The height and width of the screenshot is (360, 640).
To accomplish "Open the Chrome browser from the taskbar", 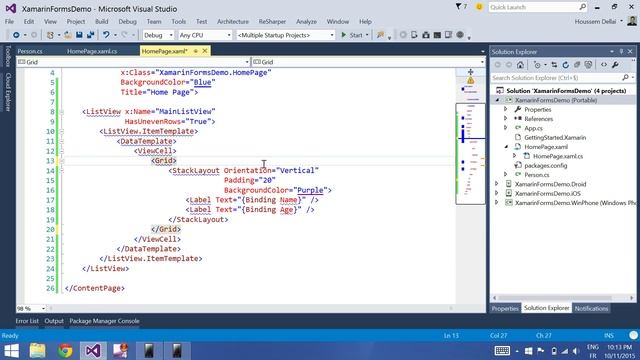I will [65, 351].
